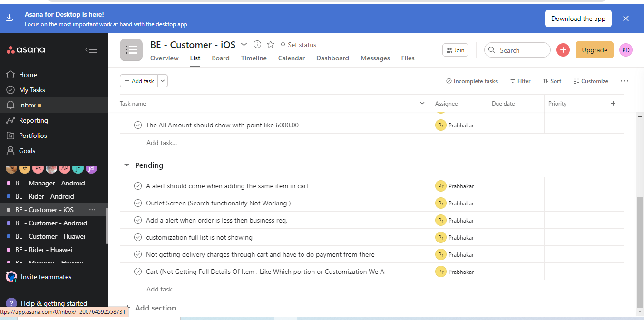This screenshot has height=320, width=644.
Task: Open the Customize panel
Action: click(591, 81)
